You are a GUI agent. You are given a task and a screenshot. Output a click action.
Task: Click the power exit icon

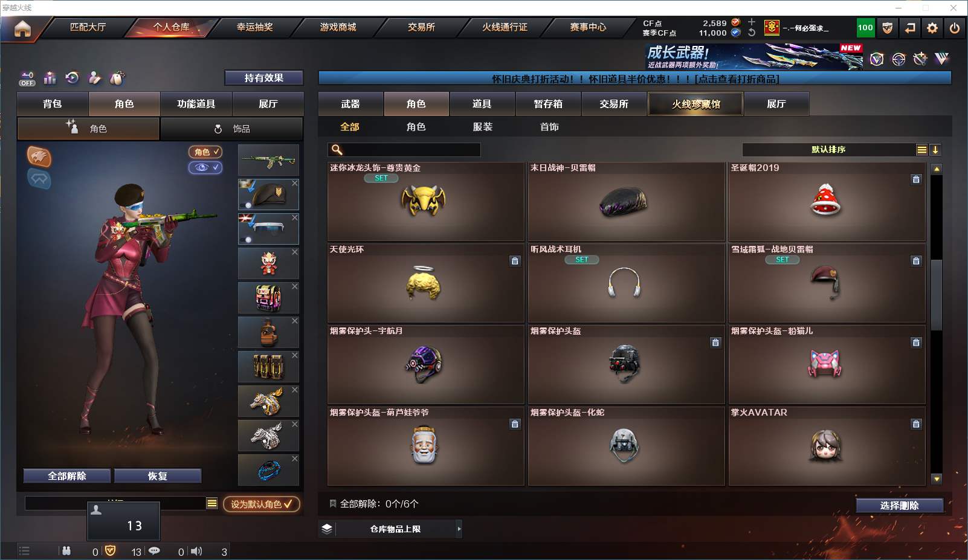tap(955, 28)
